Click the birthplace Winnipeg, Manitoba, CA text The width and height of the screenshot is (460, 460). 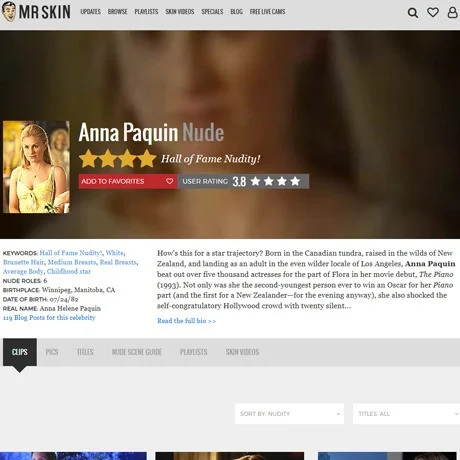(78, 290)
